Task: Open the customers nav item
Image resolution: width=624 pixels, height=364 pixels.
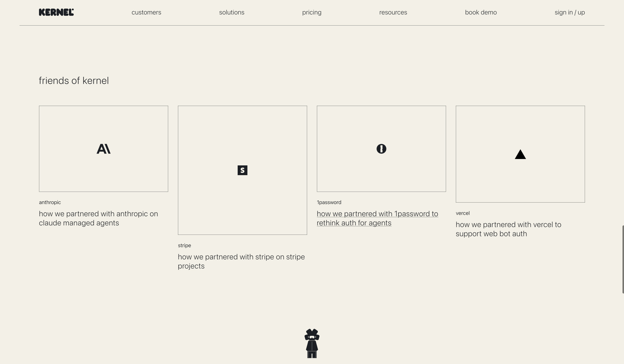Action: coord(146,12)
